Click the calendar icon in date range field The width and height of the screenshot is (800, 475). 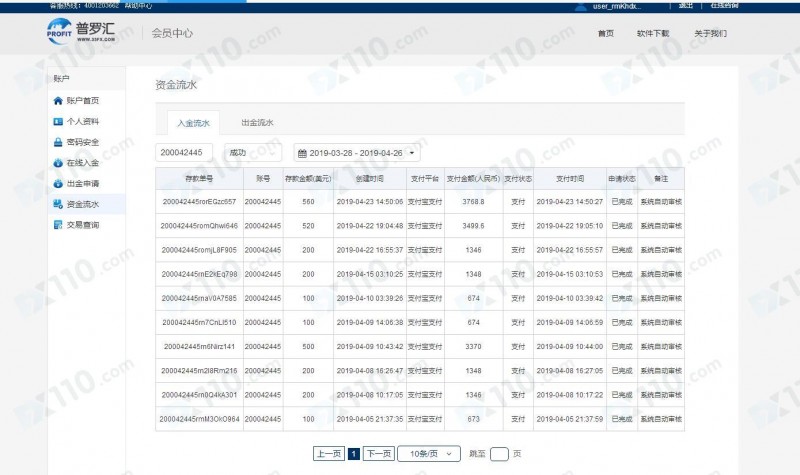[x=302, y=153]
